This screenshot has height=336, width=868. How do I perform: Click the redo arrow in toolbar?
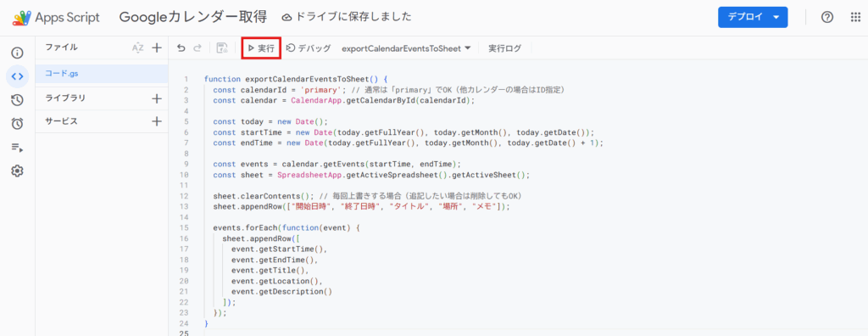point(197,49)
